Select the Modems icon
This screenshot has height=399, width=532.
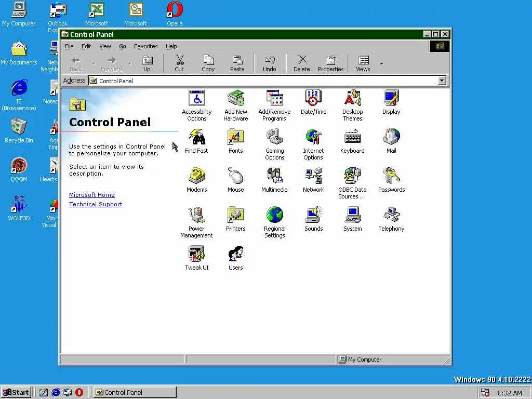[x=197, y=180]
